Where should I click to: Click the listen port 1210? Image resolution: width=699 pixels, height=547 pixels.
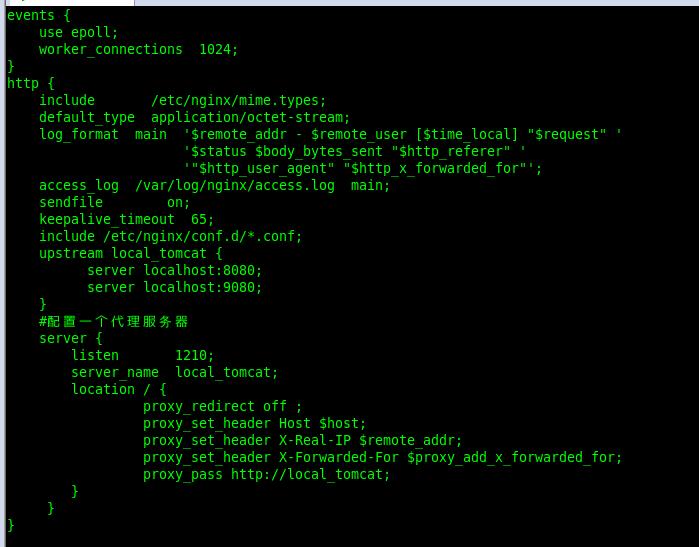point(194,355)
